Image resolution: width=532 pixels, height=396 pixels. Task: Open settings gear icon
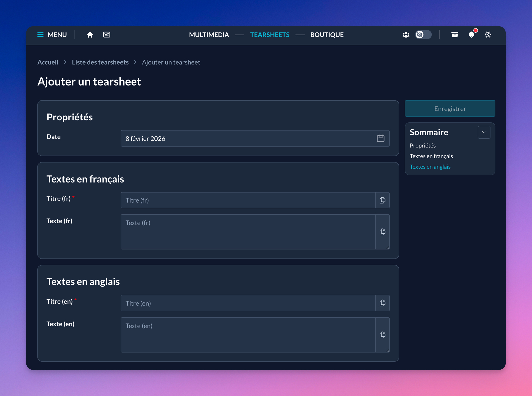[488, 35]
